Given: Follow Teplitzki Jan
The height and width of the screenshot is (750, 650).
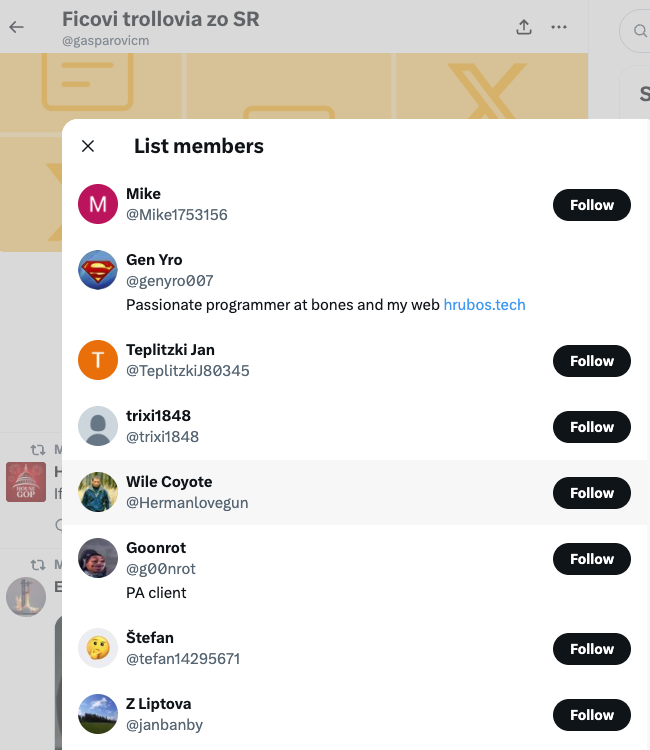Looking at the screenshot, I should coord(592,361).
